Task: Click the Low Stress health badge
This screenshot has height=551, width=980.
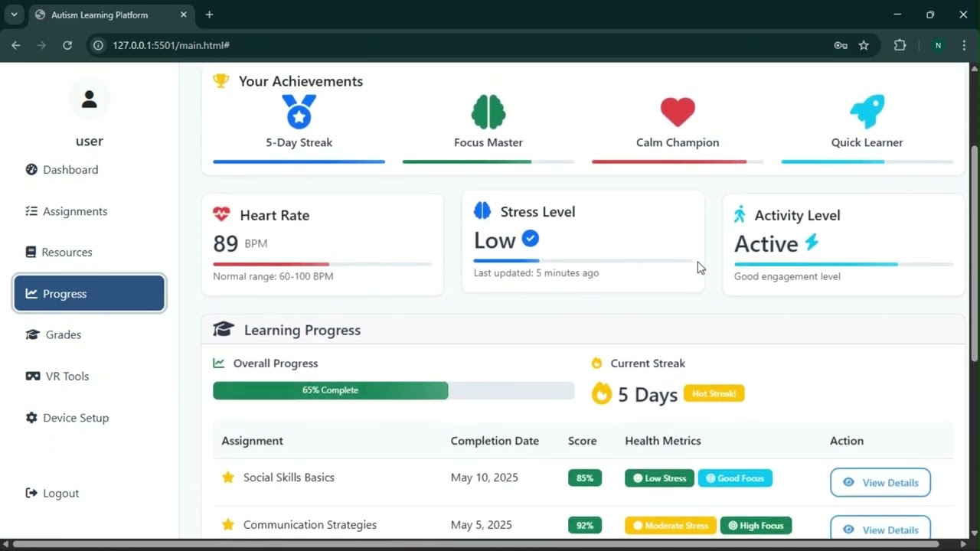Action: point(659,478)
